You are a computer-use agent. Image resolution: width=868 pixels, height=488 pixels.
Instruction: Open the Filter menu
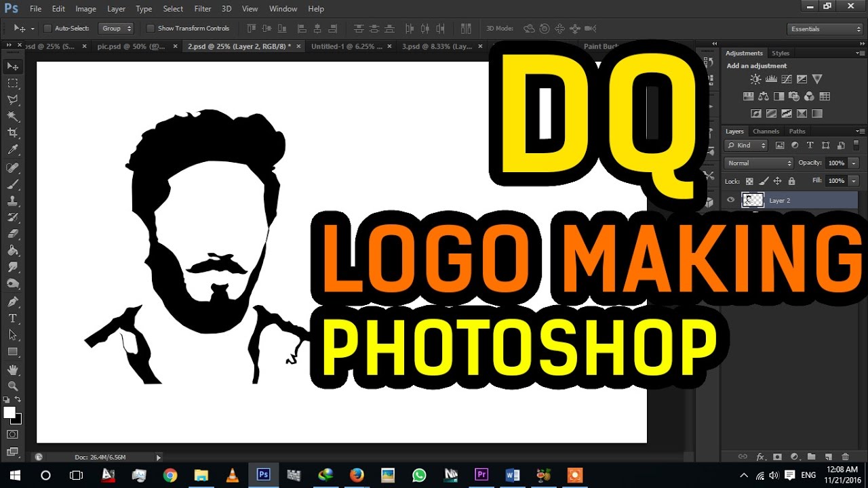pyautogui.click(x=202, y=9)
